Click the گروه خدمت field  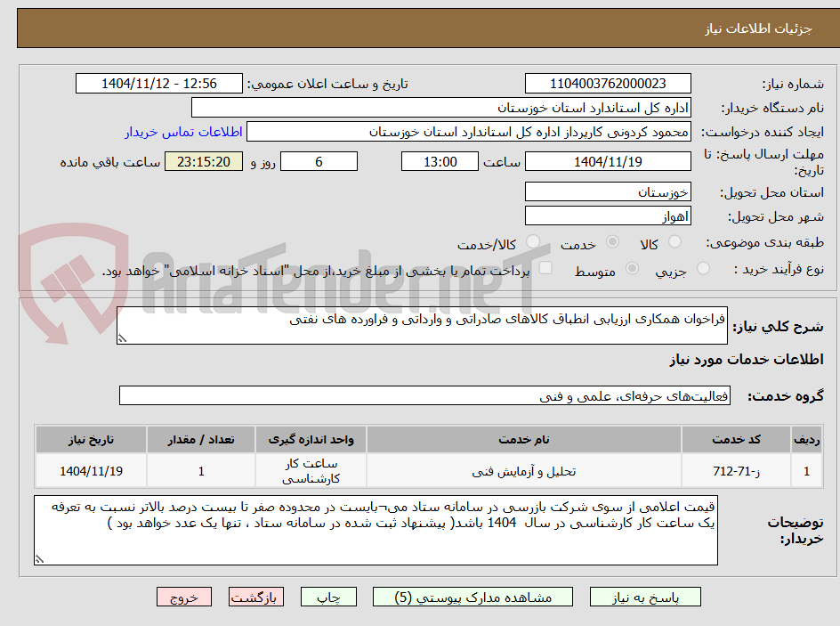click(424, 395)
